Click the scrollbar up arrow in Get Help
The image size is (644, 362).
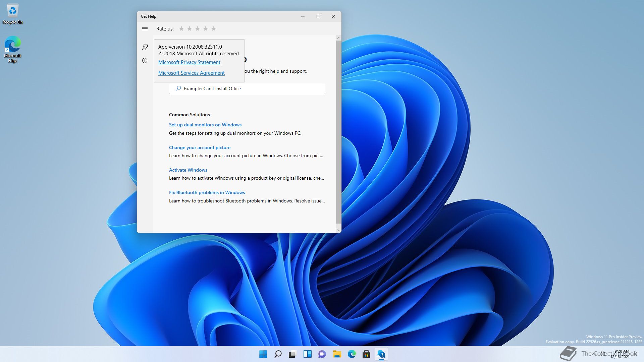(x=338, y=38)
